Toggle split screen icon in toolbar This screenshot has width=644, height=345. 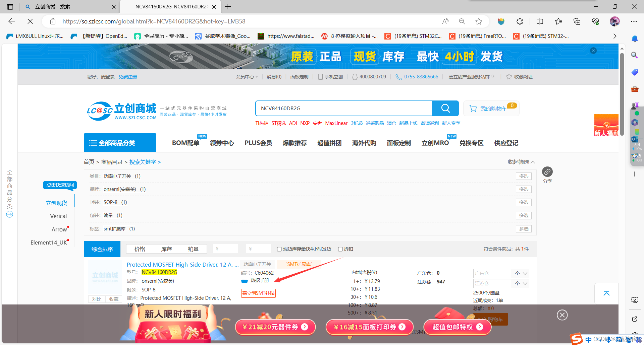pos(540,21)
